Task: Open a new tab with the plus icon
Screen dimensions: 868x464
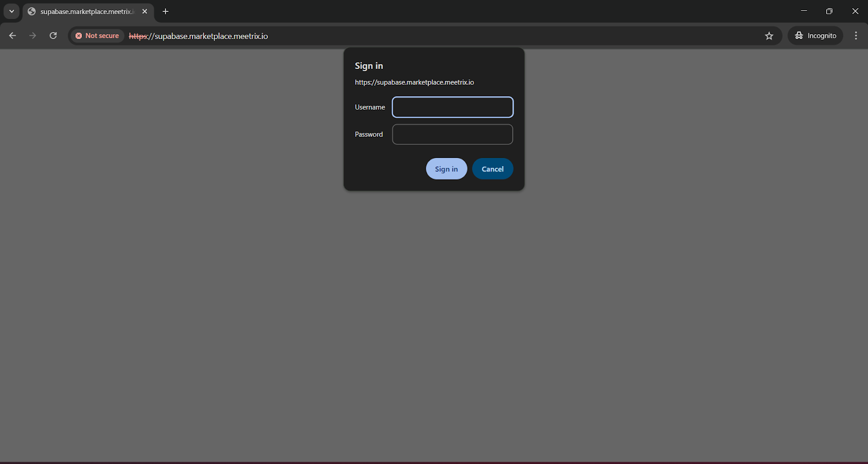Action: (165, 11)
